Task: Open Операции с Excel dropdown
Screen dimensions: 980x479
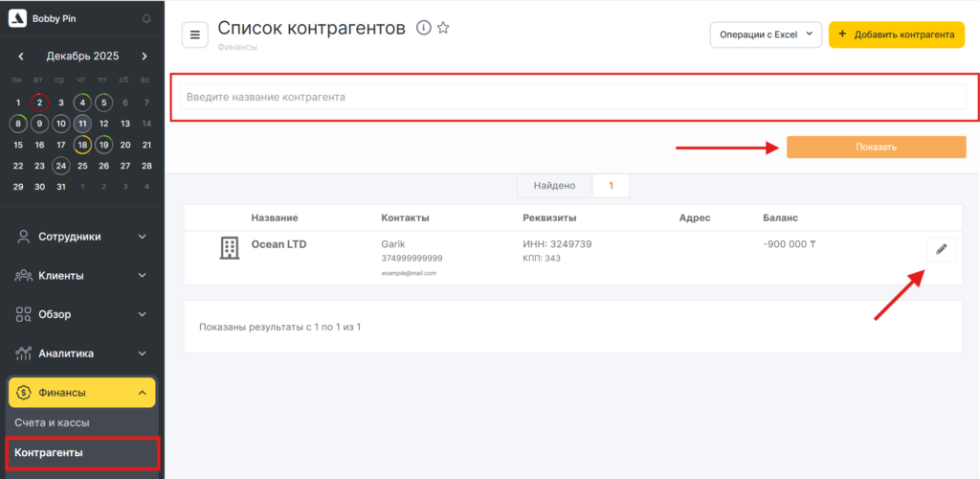Action: (x=765, y=34)
